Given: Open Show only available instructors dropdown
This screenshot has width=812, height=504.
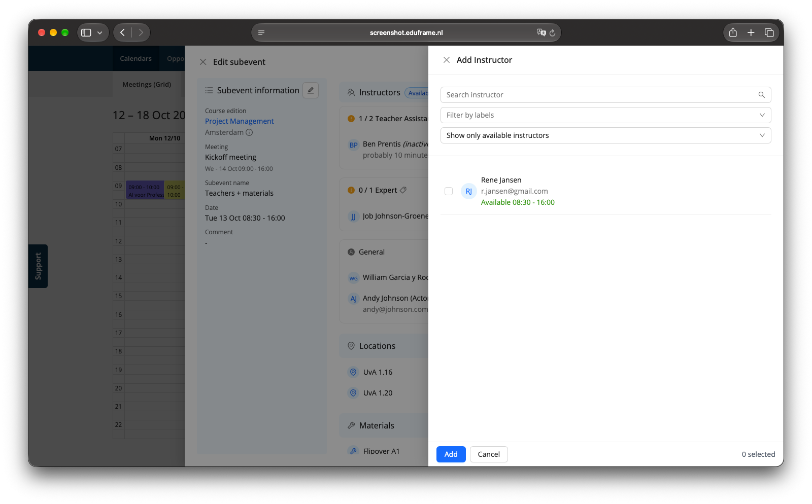Looking at the screenshot, I should click(605, 135).
